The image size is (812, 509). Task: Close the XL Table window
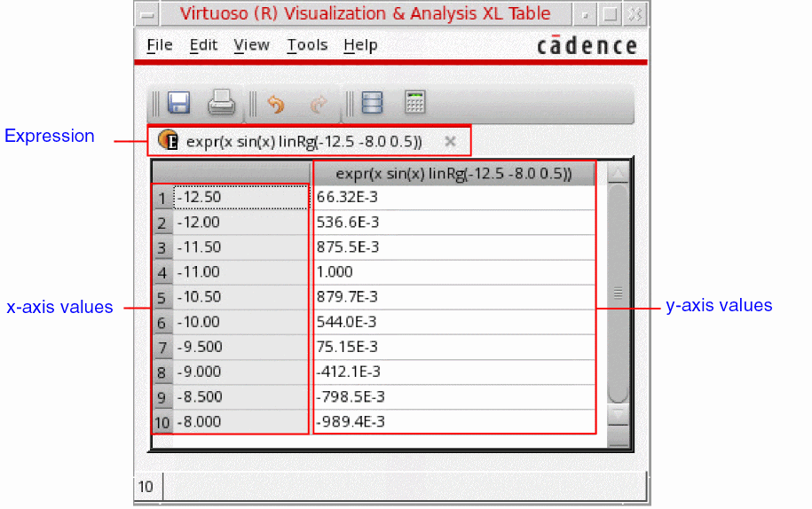[635, 14]
